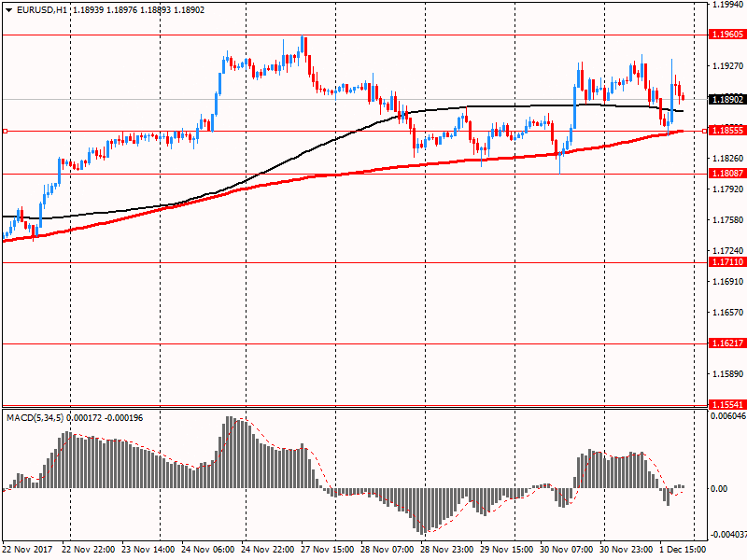This screenshot has width=747, height=560.
Task: Click the 24 Nov 06:00 time label
Action: click(x=207, y=549)
